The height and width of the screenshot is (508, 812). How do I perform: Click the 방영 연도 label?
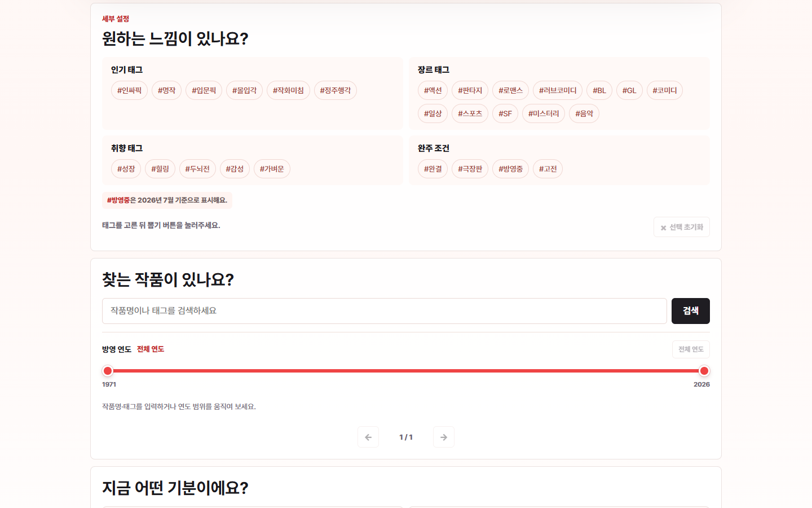[x=117, y=349]
